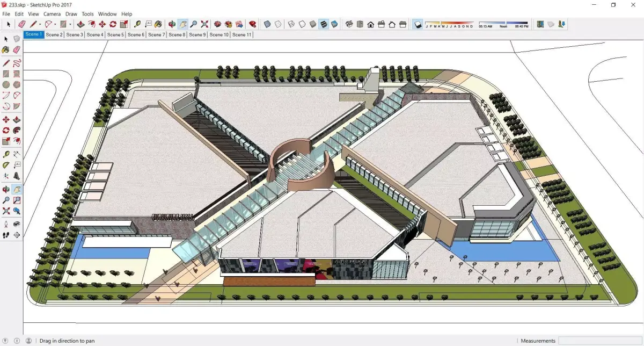Switch to Scene 2 tab

(54, 34)
